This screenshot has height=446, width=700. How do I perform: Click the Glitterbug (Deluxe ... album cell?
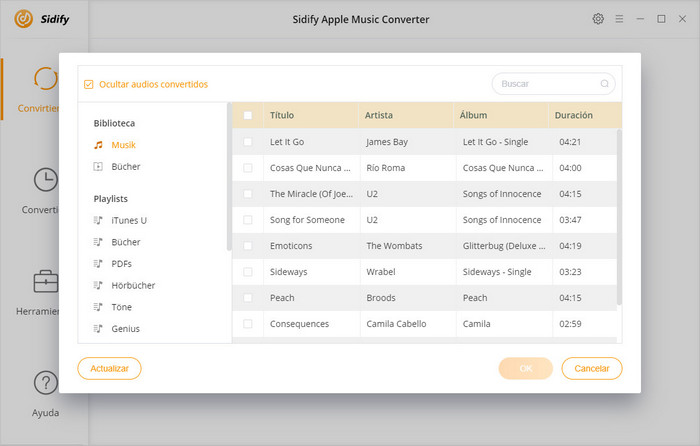pyautogui.click(x=504, y=246)
